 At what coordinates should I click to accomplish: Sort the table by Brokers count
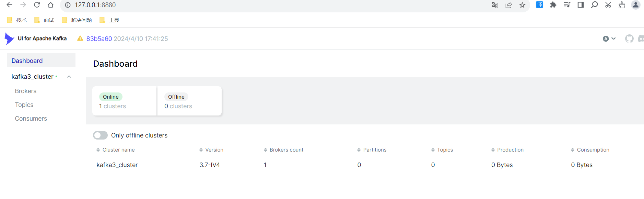(x=286, y=150)
